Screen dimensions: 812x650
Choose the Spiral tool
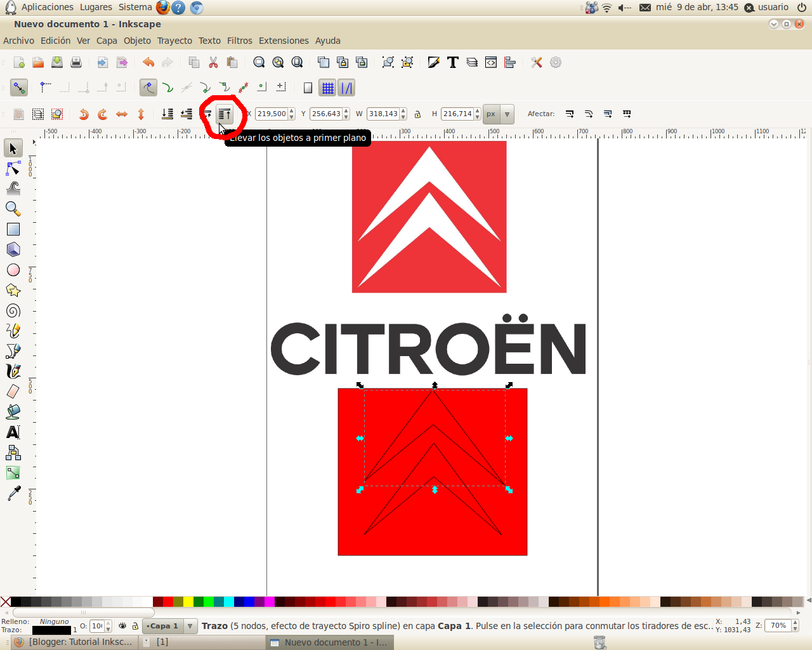[x=13, y=310]
